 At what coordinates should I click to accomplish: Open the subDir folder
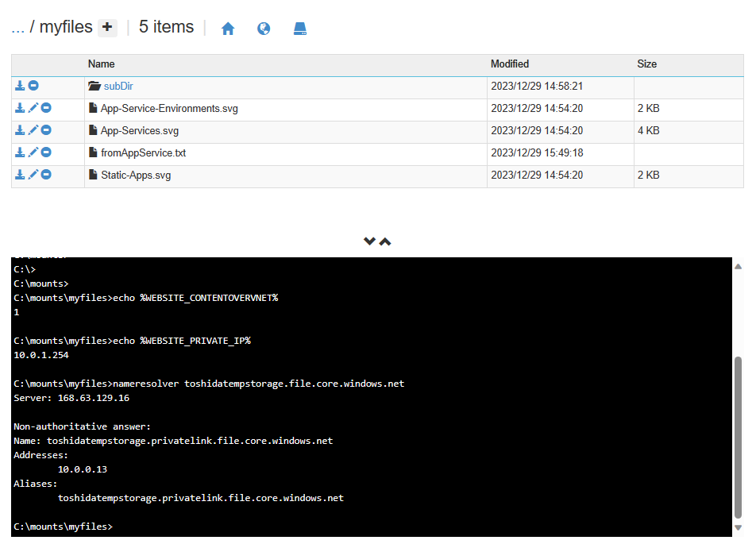pyautogui.click(x=118, y=86)
